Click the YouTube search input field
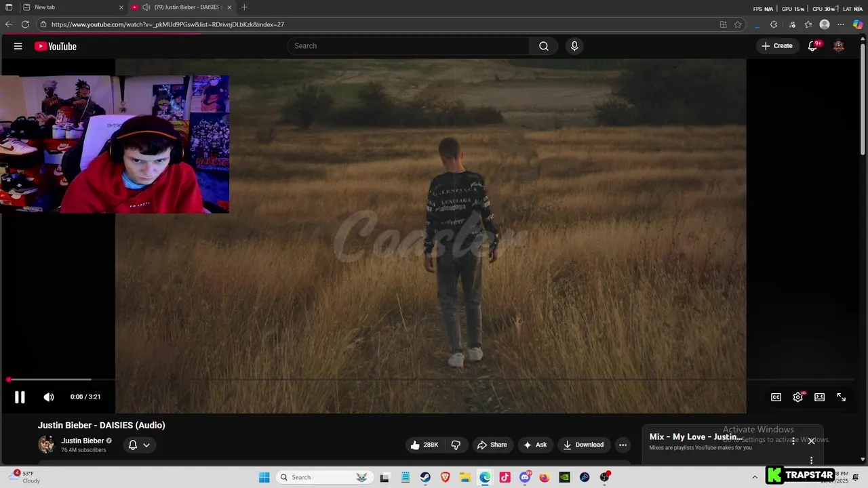868x488 pixels. (409, 46)
